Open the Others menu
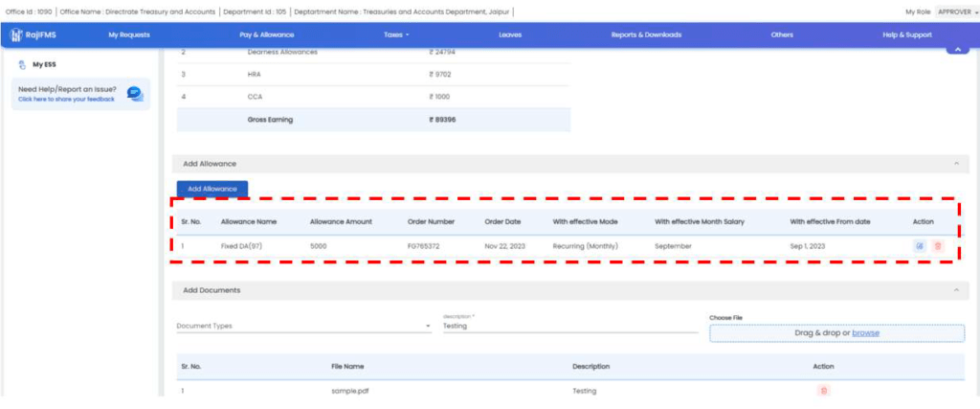 point(782,35)
